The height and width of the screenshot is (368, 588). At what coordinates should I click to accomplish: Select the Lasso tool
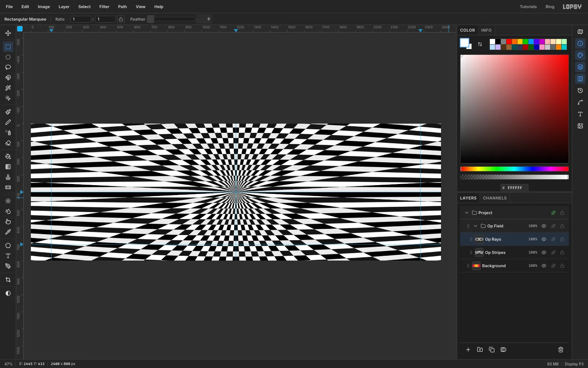(8, 67)
